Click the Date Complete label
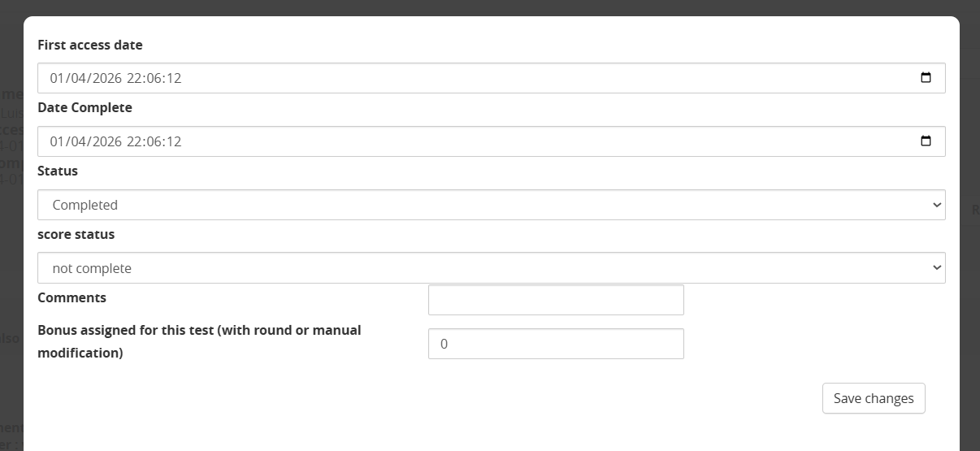Screen dimensions: 980x451 [85, 107]
